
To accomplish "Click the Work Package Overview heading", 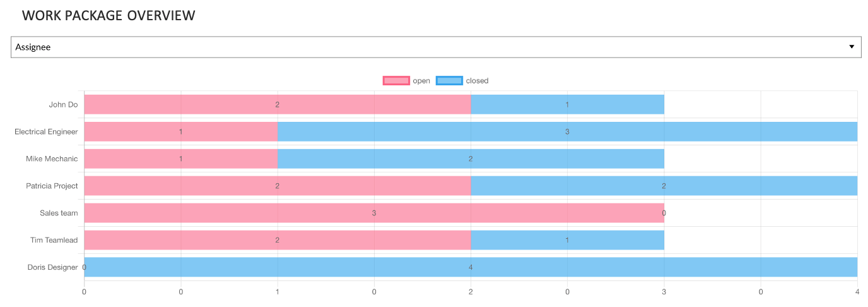I will pos(108,16).
